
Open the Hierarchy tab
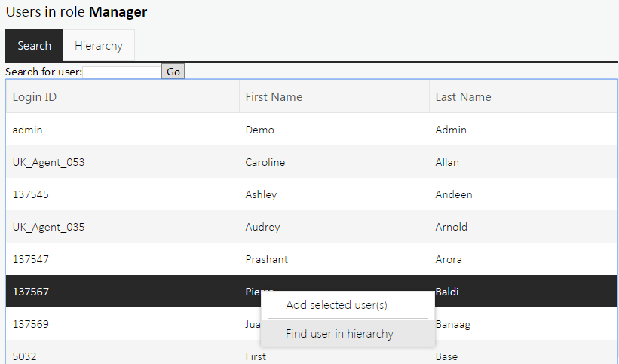(x=99, y=45)
